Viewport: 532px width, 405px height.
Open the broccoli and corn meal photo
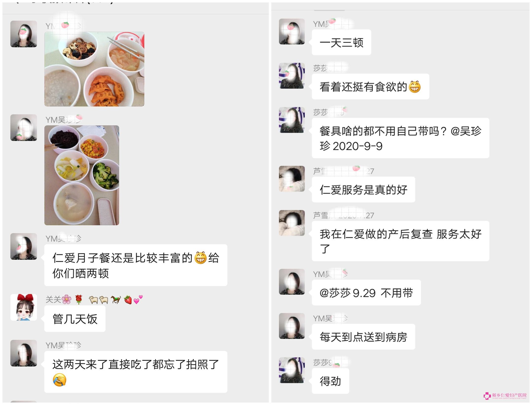coord(82,175)
